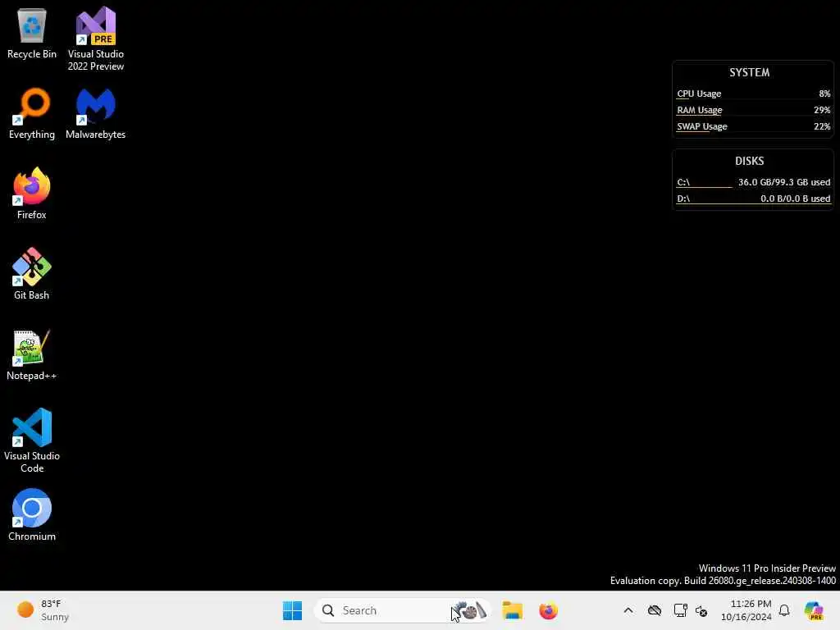Click the SYSTEM widget header

749,72
